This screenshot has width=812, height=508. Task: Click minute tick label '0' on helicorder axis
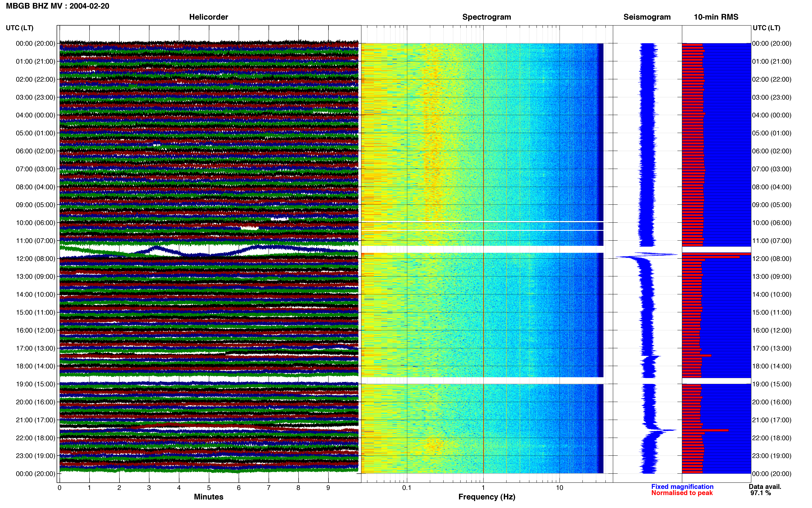(59, 488)
